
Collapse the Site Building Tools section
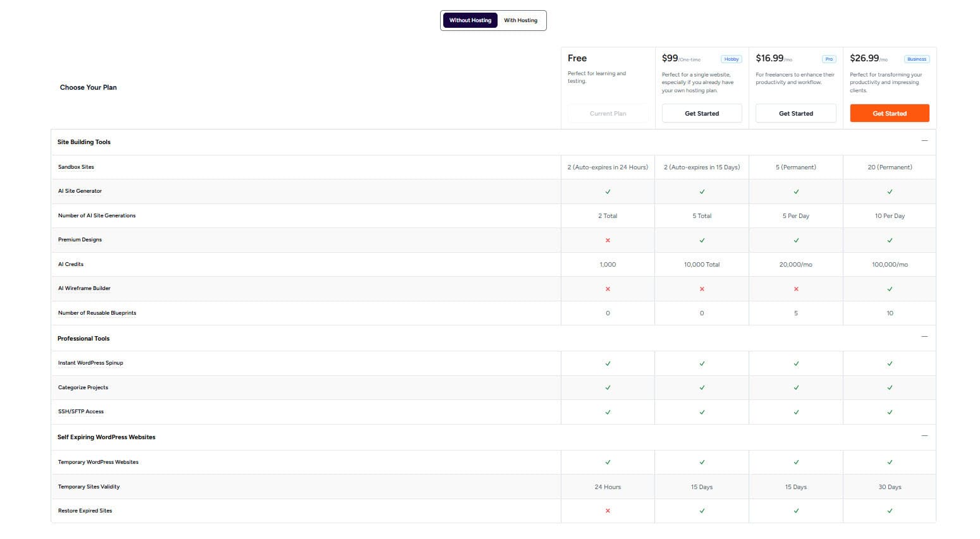tap(924, 141)
